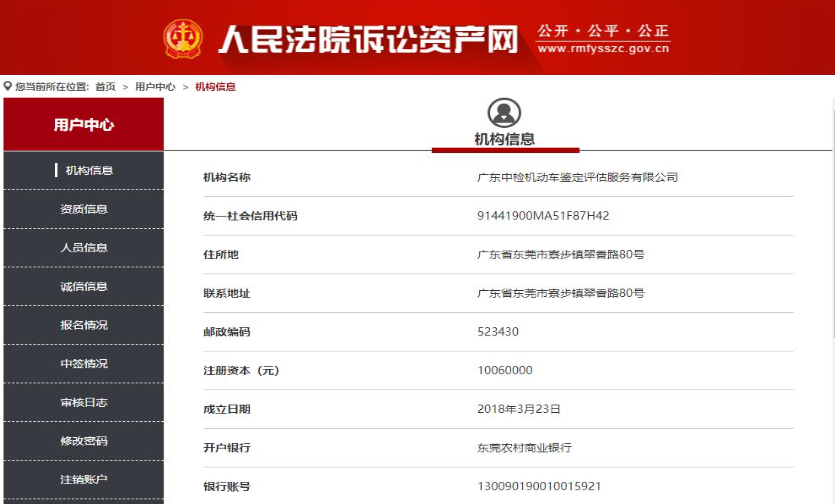The height and width of the screenshot is (504, 835).
Task: Click the www.rmfysszc.gov.cn URL text
Action: [x=603, y=49]
